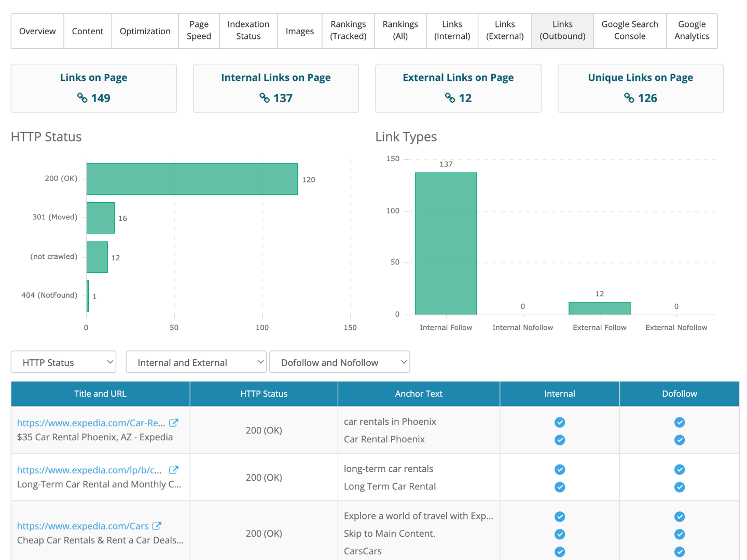Toggle Internal check for 'Skip to Main Content.'
This screenshot has width=747, height=560.
560,534
